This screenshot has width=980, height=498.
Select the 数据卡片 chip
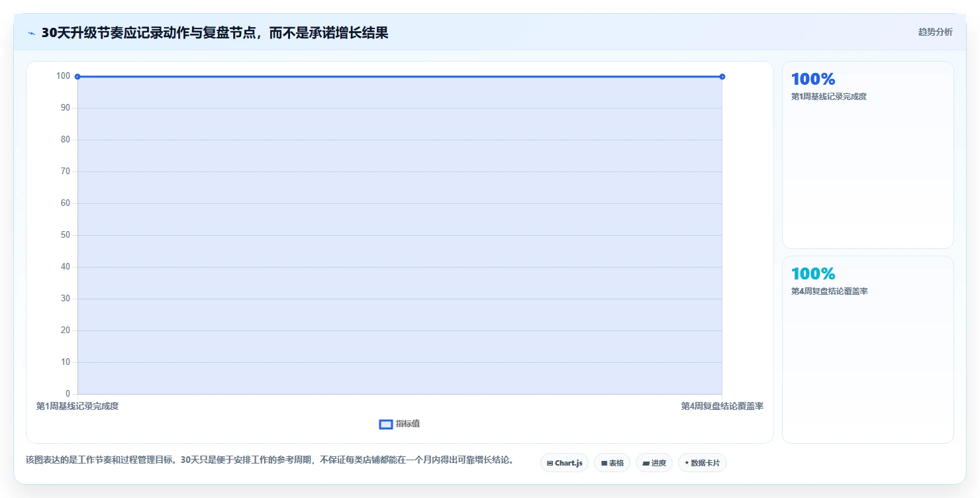point(703,463)
